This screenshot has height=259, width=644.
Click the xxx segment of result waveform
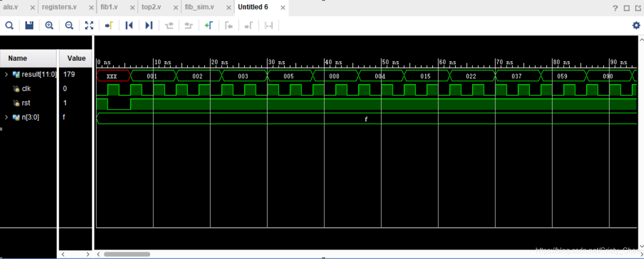pos(113,76)
